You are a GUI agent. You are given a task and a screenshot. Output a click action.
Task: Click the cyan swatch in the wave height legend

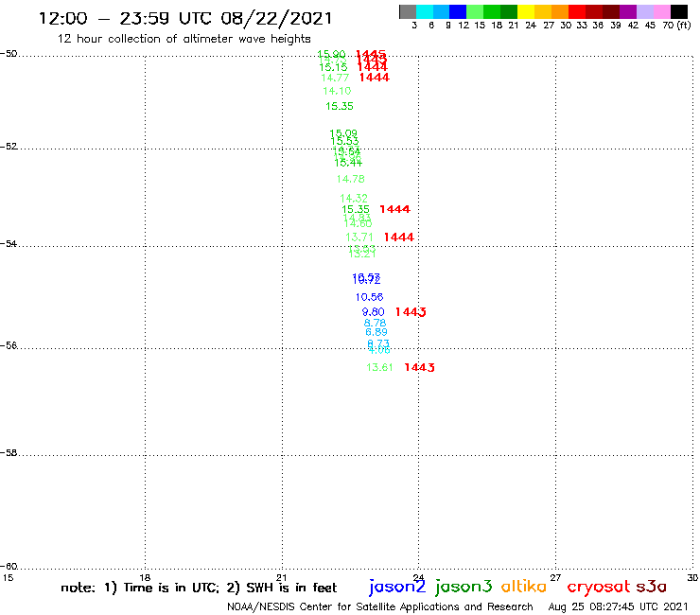[x=425, y=11]
